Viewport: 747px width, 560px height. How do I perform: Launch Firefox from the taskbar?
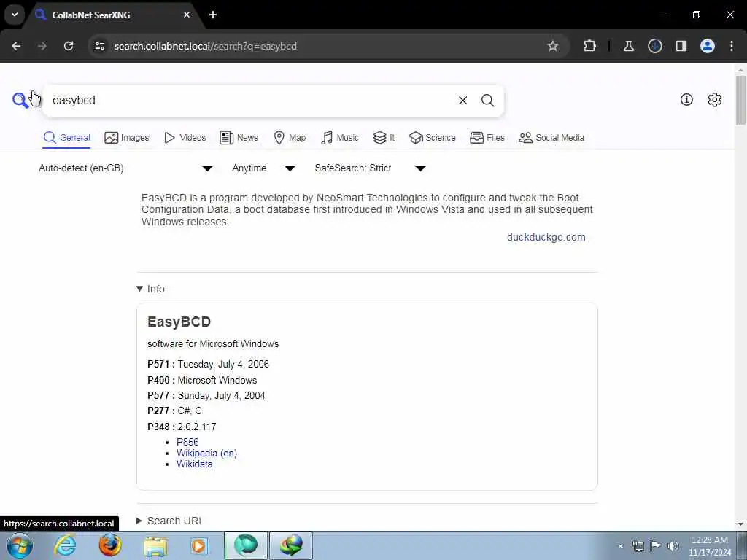tap(110, 545)
